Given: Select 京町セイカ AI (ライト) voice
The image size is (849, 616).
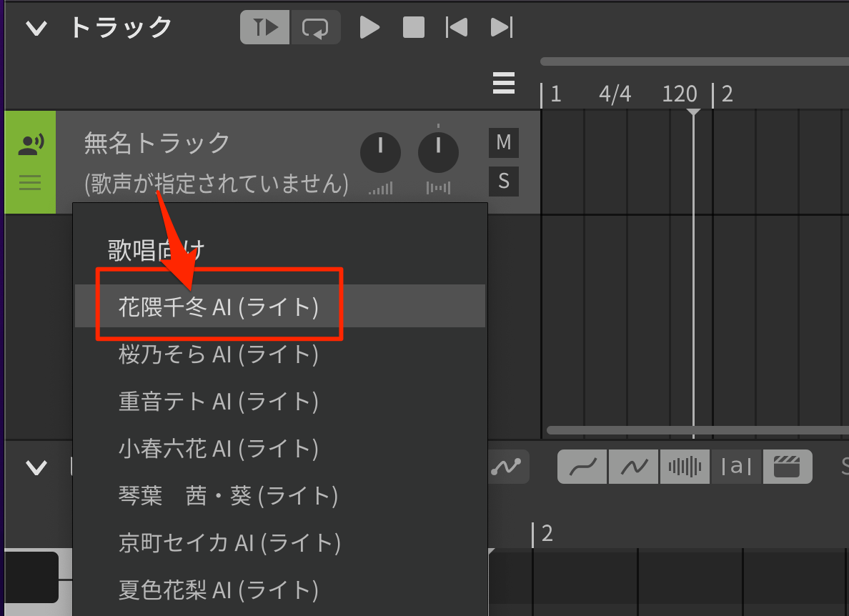Looking at the screenshot, I should (280, 542).
